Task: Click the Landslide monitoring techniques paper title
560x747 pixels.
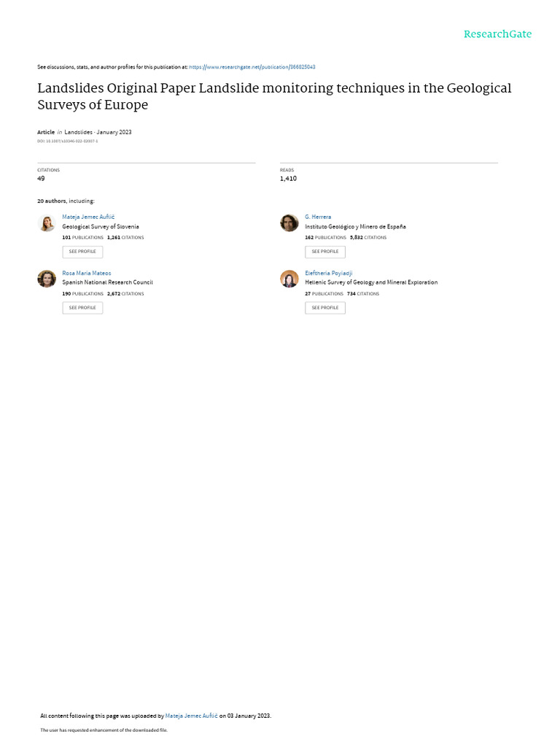Action: coord(274,96)
